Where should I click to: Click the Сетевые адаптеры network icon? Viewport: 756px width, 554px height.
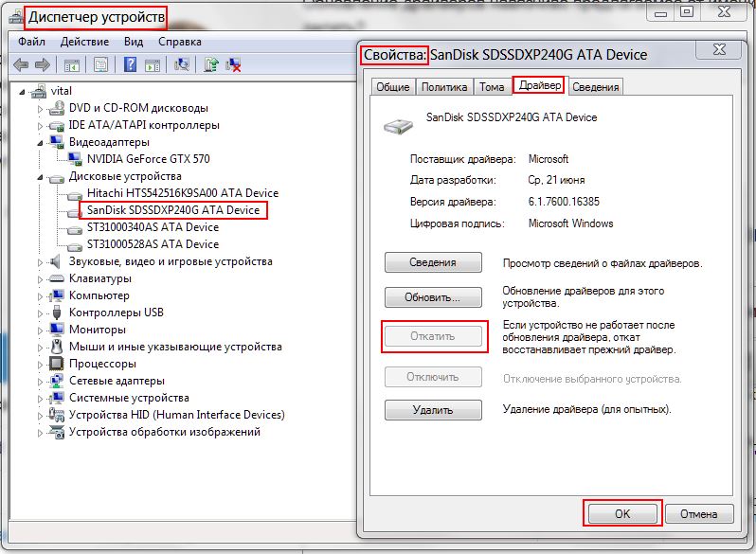tap(57, 381)
